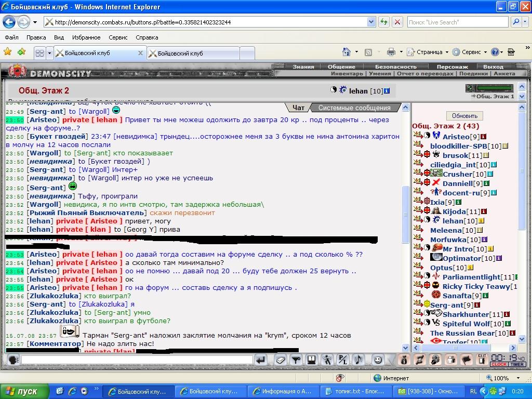Open the Избранное menu in IE
The width and height of the screenshot is (532, 399).
(86, 37)
